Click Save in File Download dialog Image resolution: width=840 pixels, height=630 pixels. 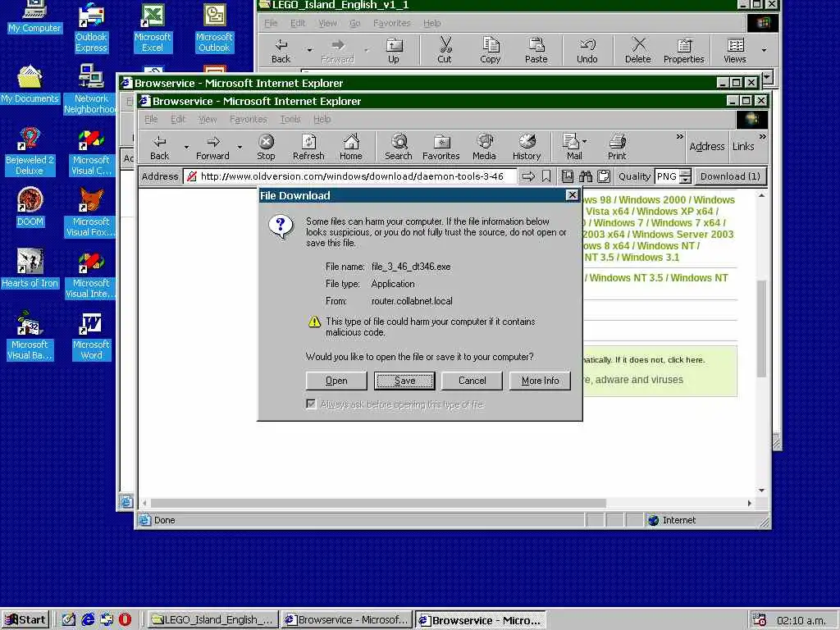(x=404, y=381)
